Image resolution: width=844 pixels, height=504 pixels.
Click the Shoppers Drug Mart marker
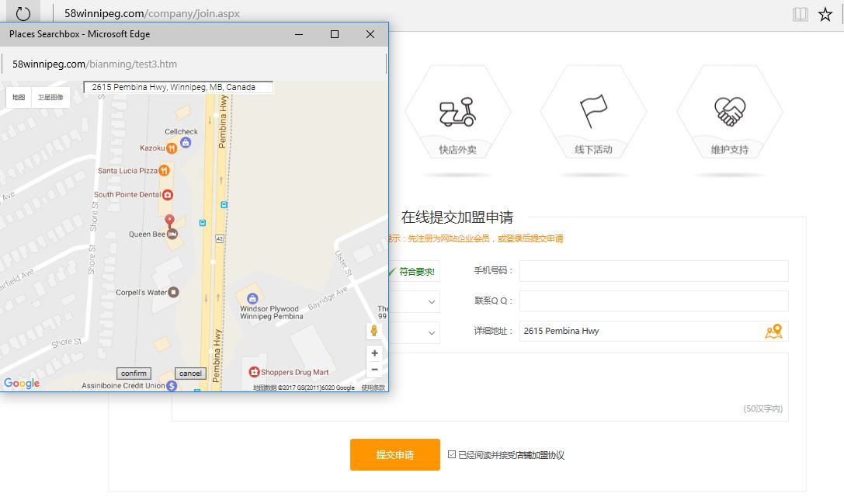point(254,371)
